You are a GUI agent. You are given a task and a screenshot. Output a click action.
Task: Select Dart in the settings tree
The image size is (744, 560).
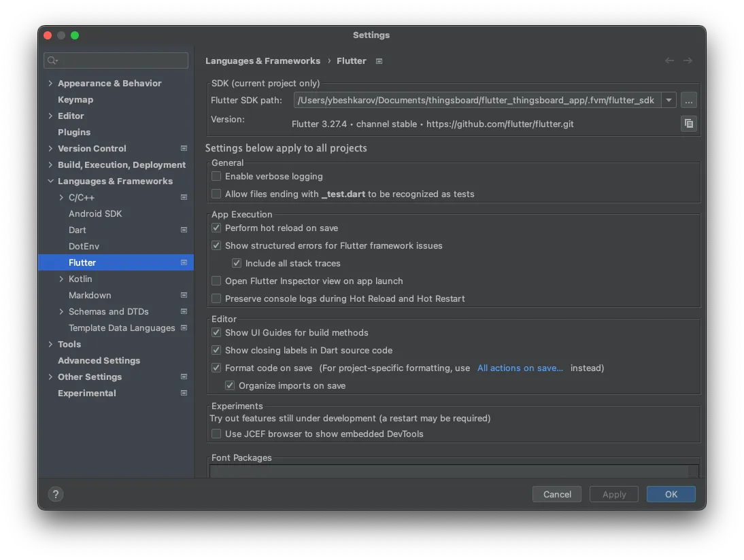tap(78, 230)
